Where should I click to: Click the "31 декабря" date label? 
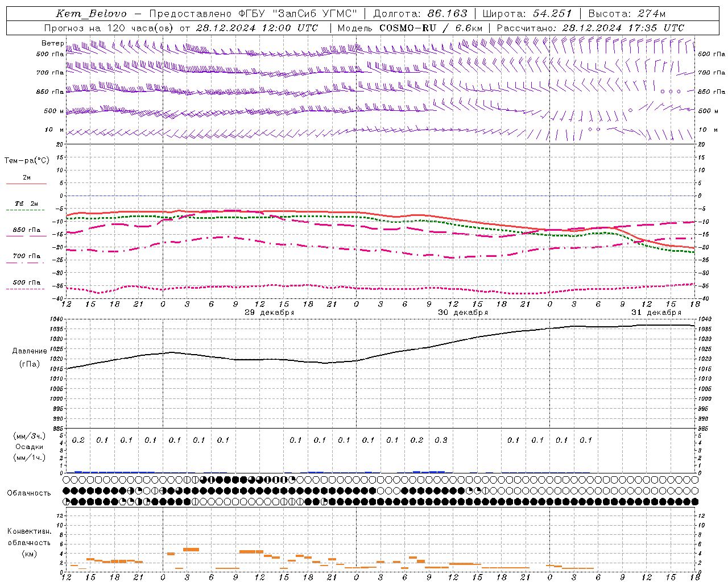[x=656, y=313]
